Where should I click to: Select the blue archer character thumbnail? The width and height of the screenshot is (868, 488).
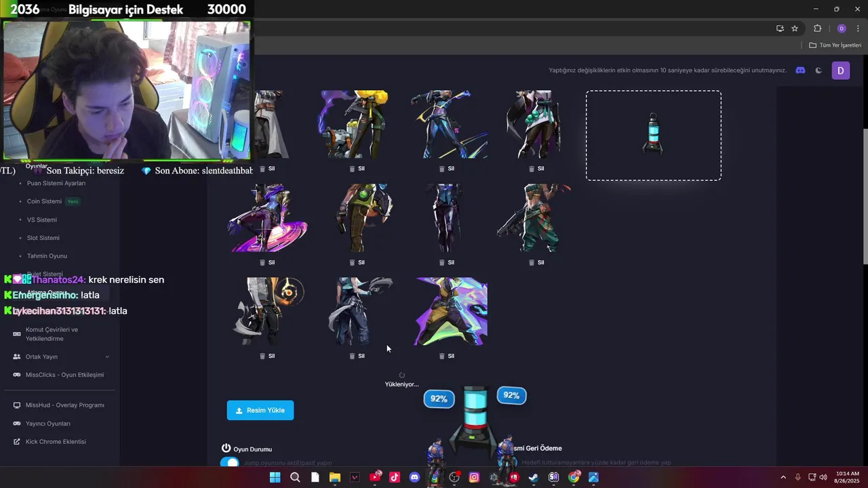click(x=450, y=125)
